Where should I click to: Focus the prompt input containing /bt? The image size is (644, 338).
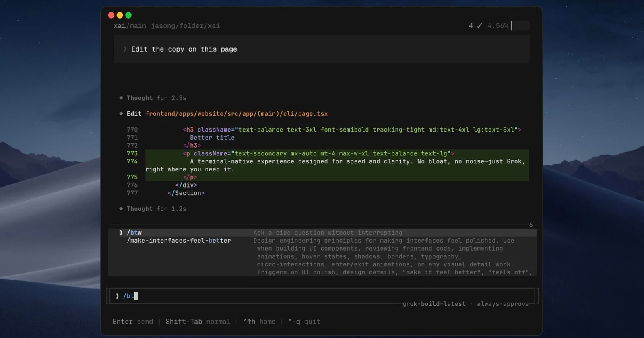[x=322, y=296]
